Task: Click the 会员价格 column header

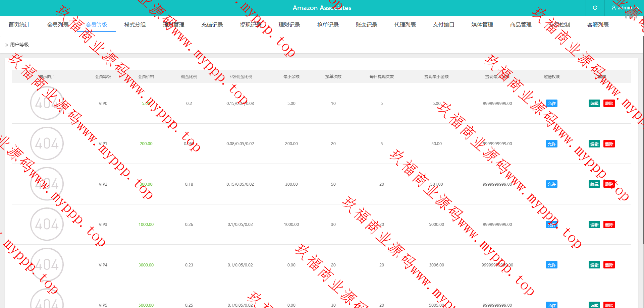Action: 146,77
